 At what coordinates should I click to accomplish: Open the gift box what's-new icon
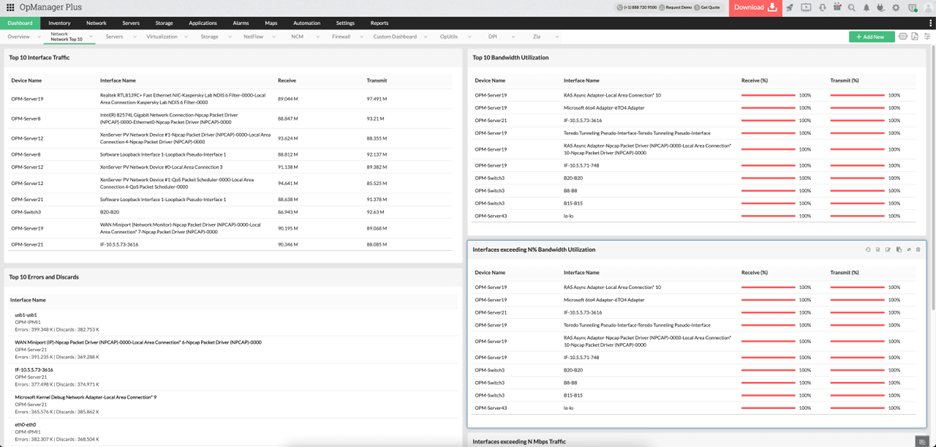pyautogui.click(x=837, y=7)
